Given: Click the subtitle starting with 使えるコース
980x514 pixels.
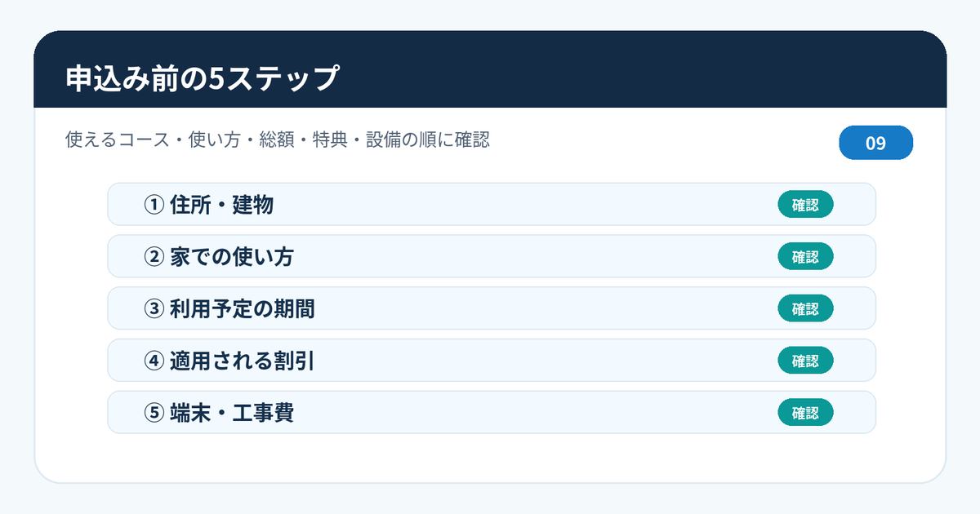Looking at the screenshot, I should (x=278, y=140).
